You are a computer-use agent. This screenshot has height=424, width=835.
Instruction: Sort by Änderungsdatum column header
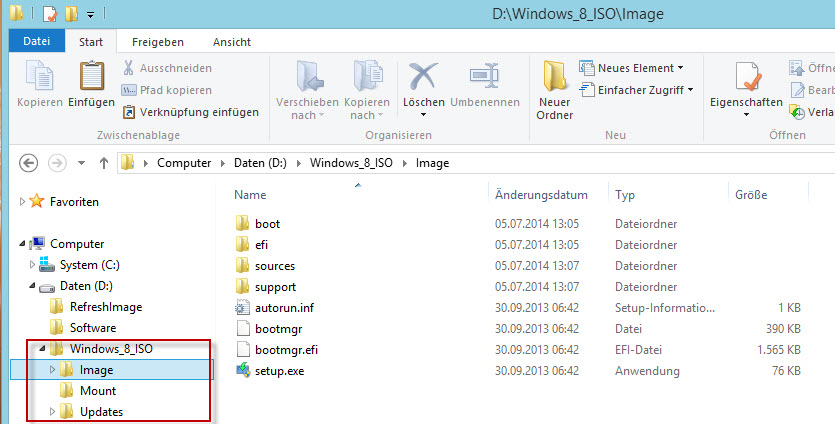pyautogui.click(x=541, y=195)
